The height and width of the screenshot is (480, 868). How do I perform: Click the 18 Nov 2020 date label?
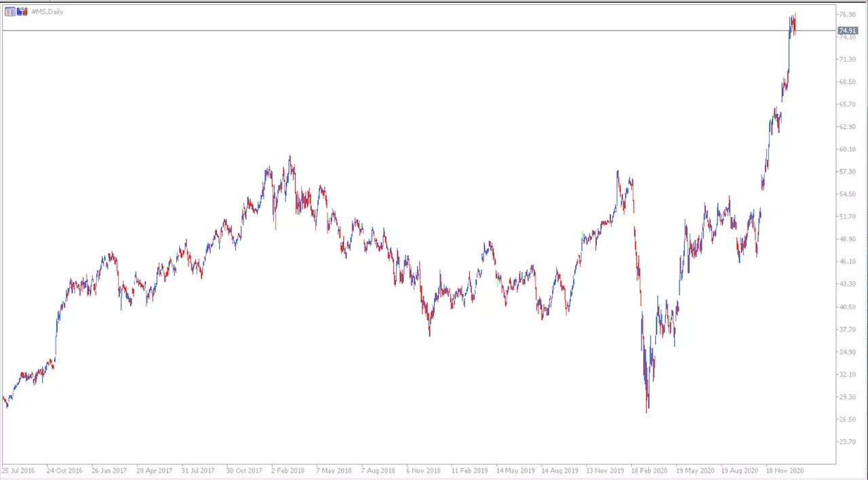tap(785, 470)
